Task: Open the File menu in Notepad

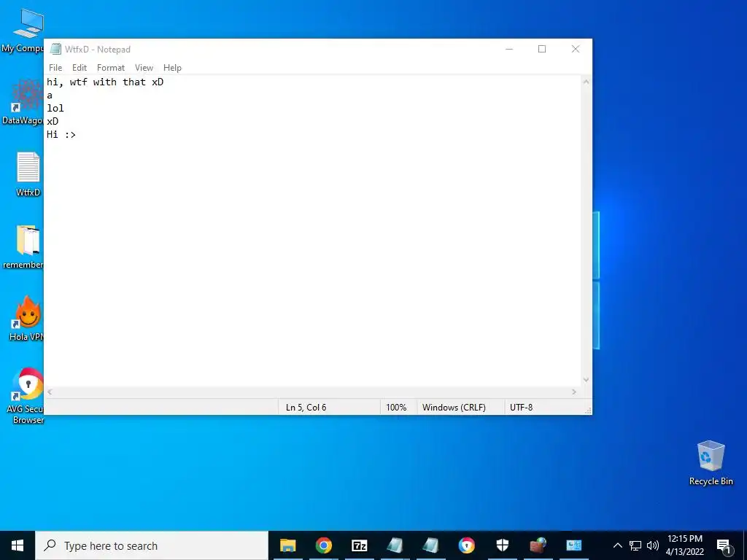Action: (x=55, y=68)
